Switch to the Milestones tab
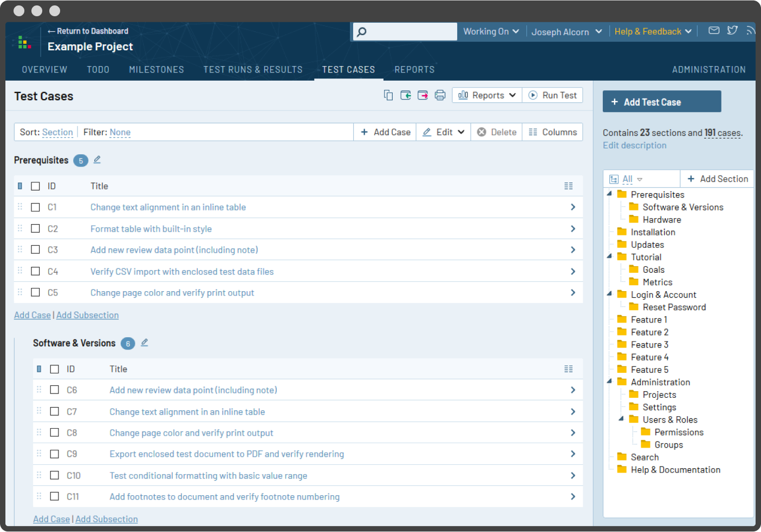Image resolution: width=761 pixels, height=532 pixels. (156, 69)
